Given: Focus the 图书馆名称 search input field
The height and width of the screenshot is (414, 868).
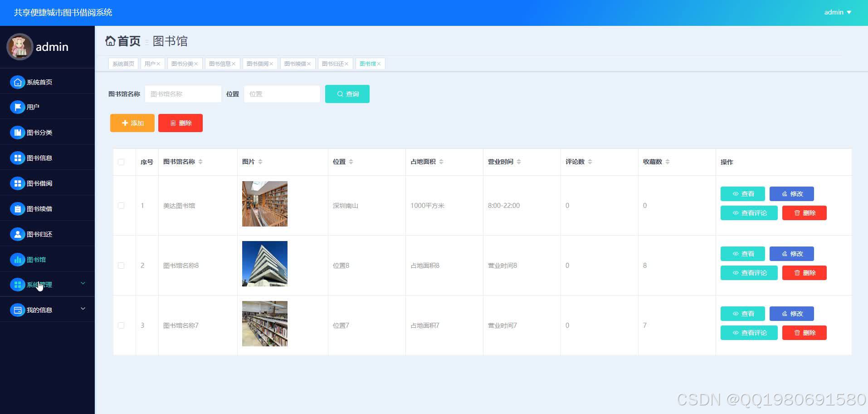Looking at the screenshot, I should [183, 94].
